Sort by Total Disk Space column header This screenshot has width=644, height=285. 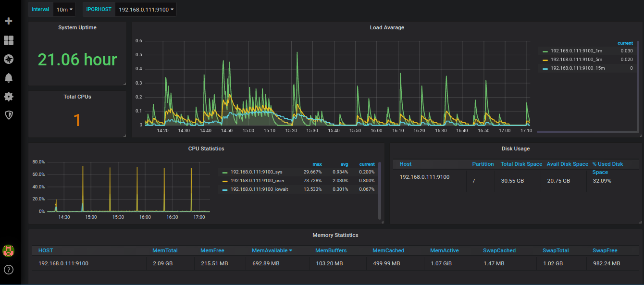521,164
